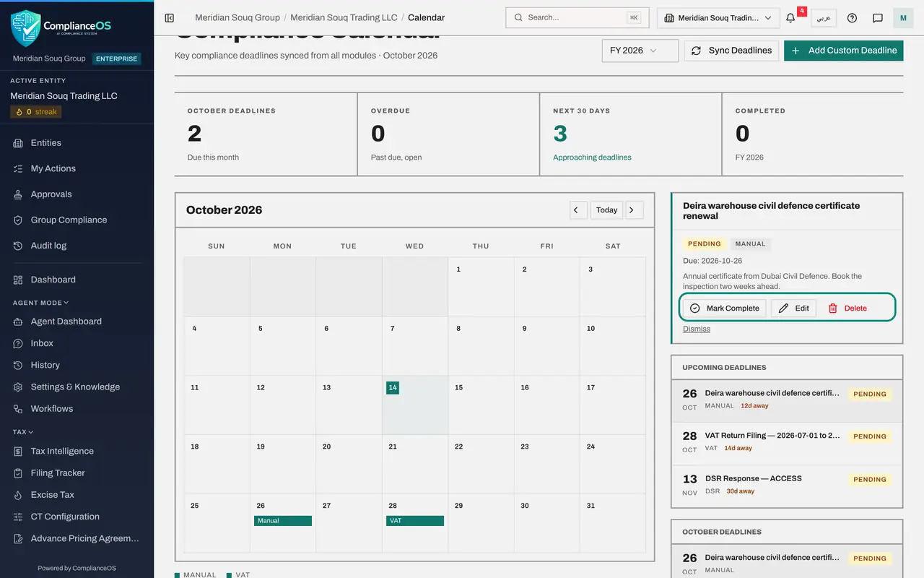The height and width of the screenshot is (578, 924).
Task: Switch language to Arabic
Action: tap(824, 17)
